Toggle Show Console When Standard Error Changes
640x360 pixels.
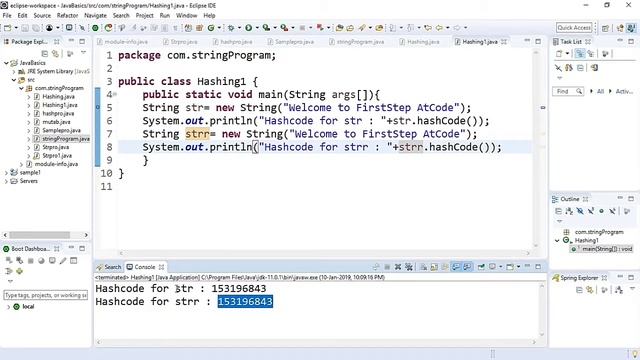click(x=467, y=267)
